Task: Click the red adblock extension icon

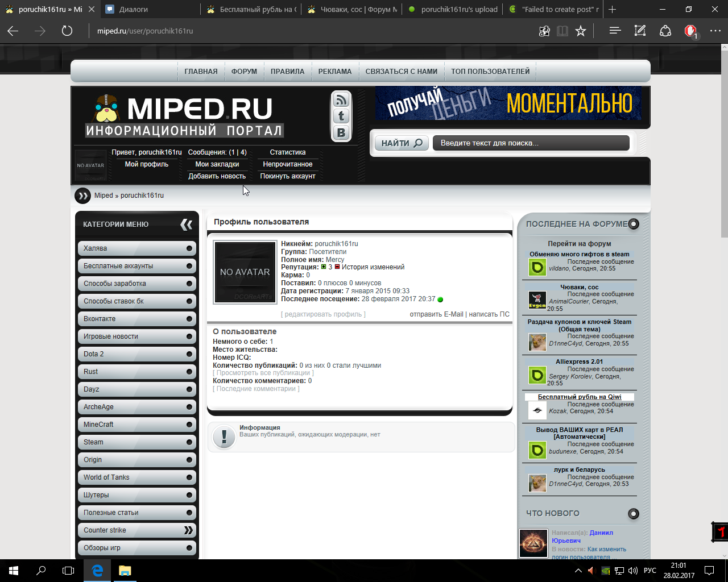Action: 690,31
